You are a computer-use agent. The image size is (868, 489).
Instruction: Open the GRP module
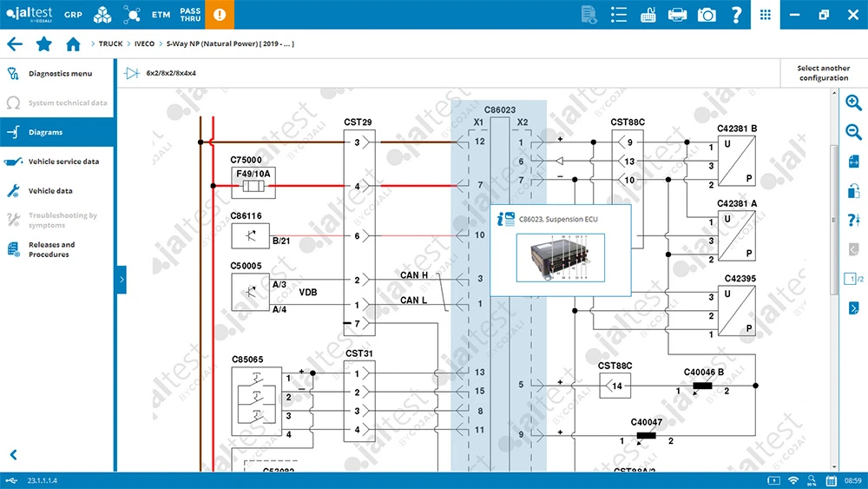(x=73, y=15)
